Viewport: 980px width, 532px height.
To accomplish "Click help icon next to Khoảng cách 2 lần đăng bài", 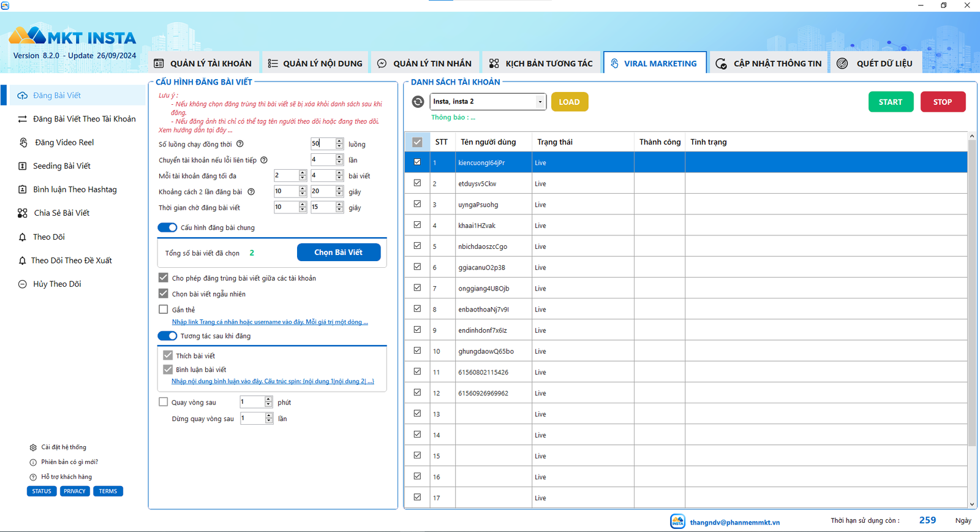I will (251, 192).
